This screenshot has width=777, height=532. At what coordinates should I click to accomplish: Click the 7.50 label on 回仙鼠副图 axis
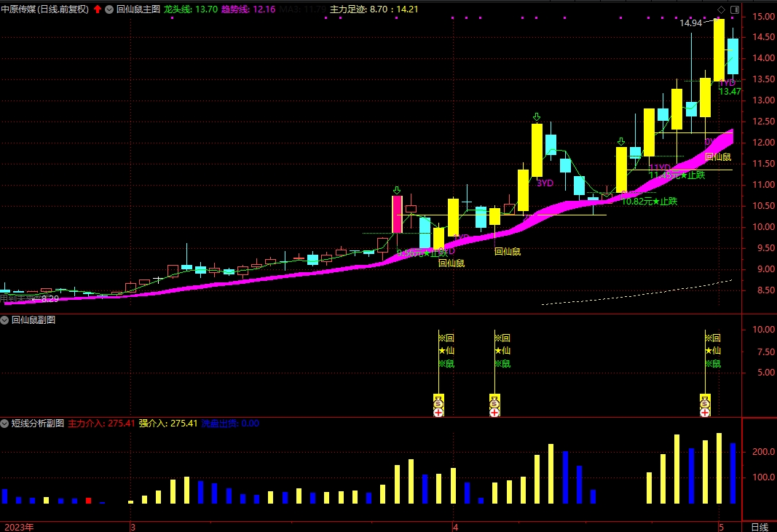point(766,352)
